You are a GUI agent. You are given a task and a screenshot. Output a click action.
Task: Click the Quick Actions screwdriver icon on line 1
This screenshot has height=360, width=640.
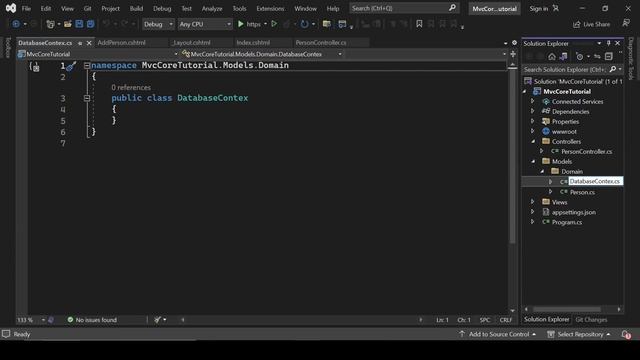71,66
